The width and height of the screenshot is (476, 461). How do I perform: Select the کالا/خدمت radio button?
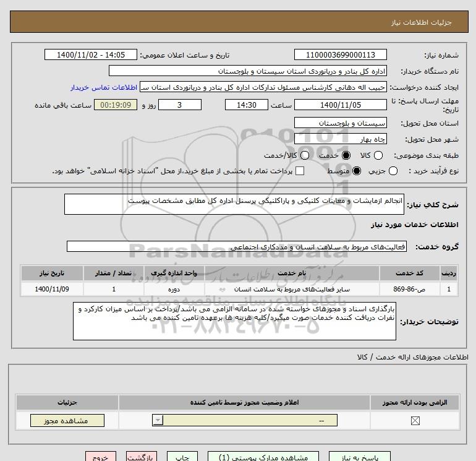pos(305,155)
